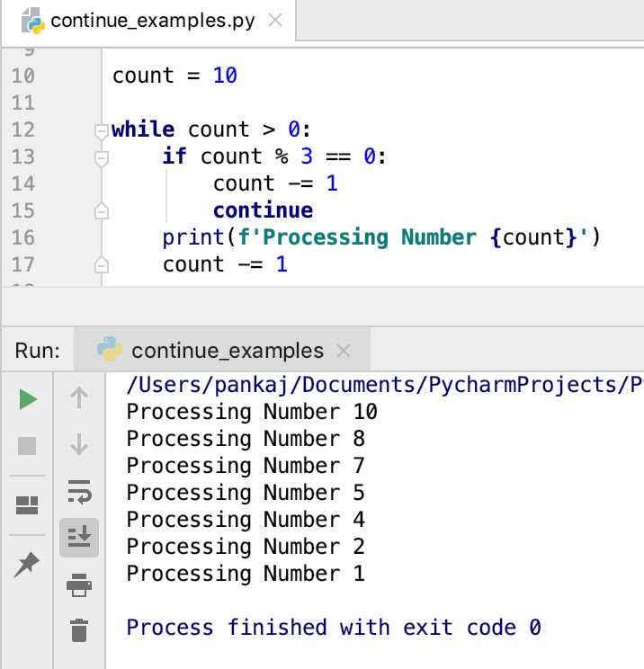Click 'if count % 3 == 0:' line
The height and width of the screenshot is (669, 644).
point(274,156)
